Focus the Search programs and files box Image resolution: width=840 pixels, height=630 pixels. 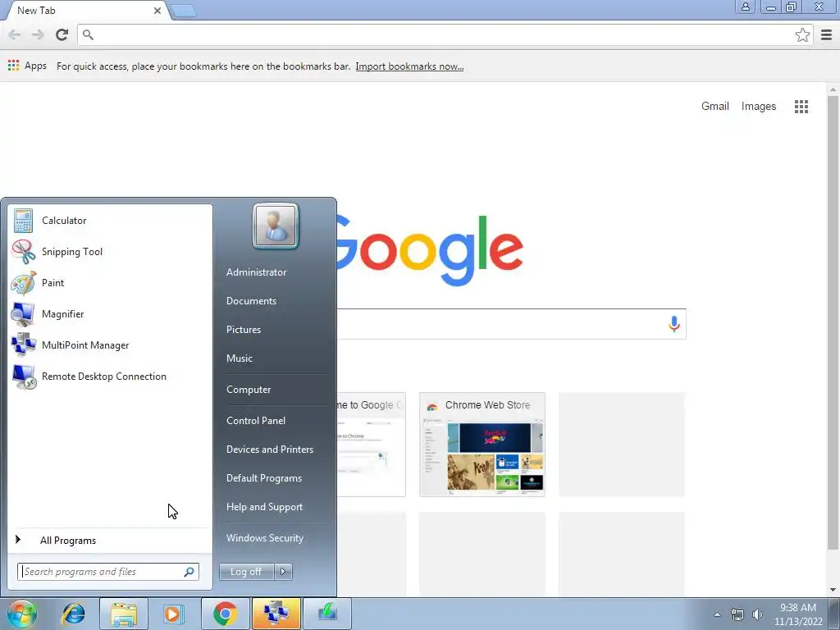[x=102, y=572]
